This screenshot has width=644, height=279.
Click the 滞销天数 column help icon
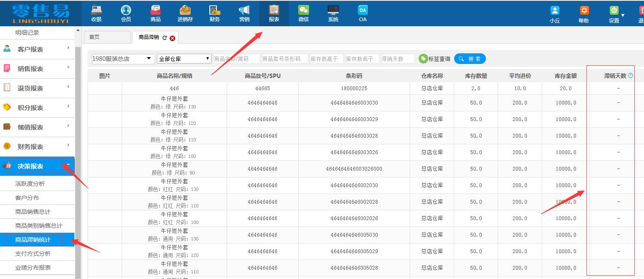630,75
